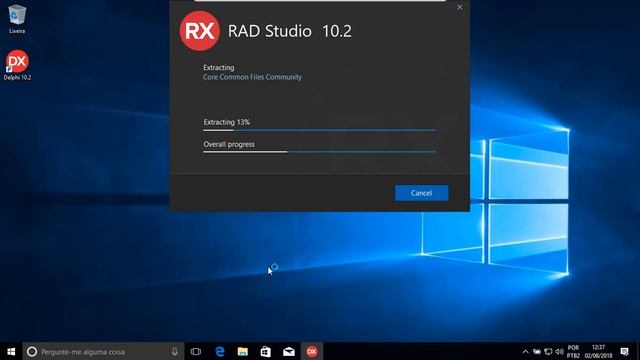
Task: Open Microsoft Store from the taskbar
Action: pos(266,351)
